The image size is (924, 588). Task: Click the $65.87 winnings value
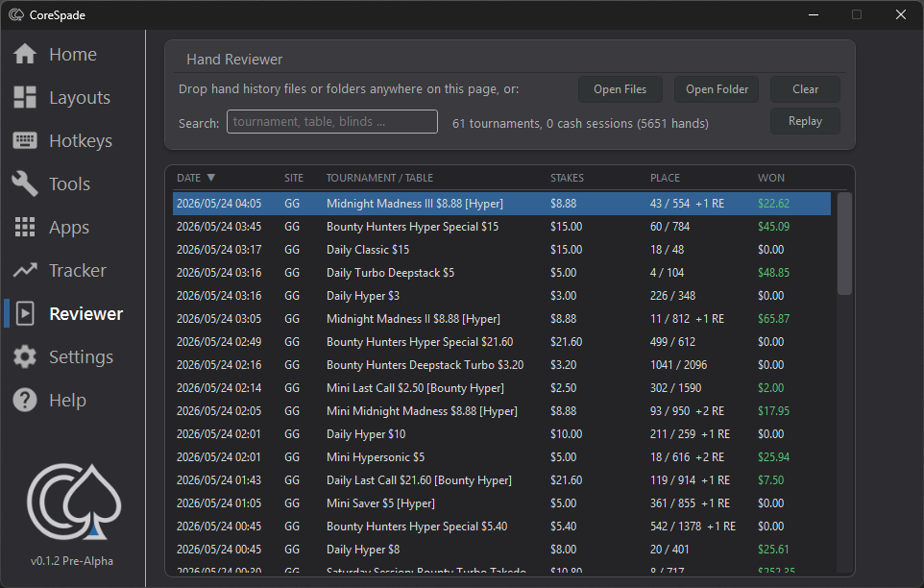pos(773,319)
